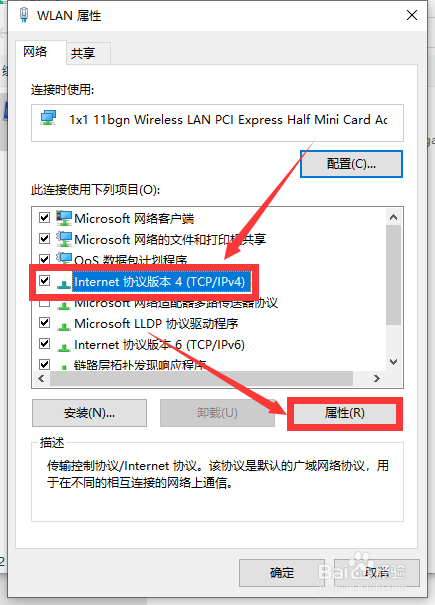
Task: Click the list's scroll up arrow
Action: coord(393,217)
